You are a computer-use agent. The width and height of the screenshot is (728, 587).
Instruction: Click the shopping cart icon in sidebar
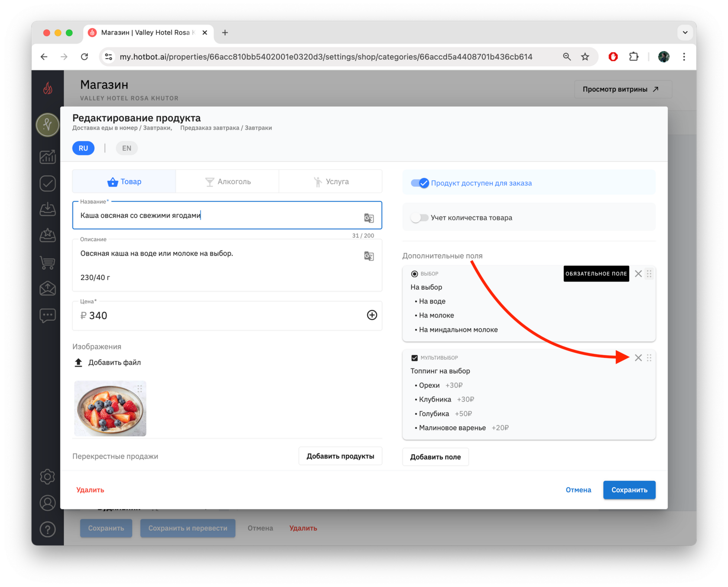(48, 262)
